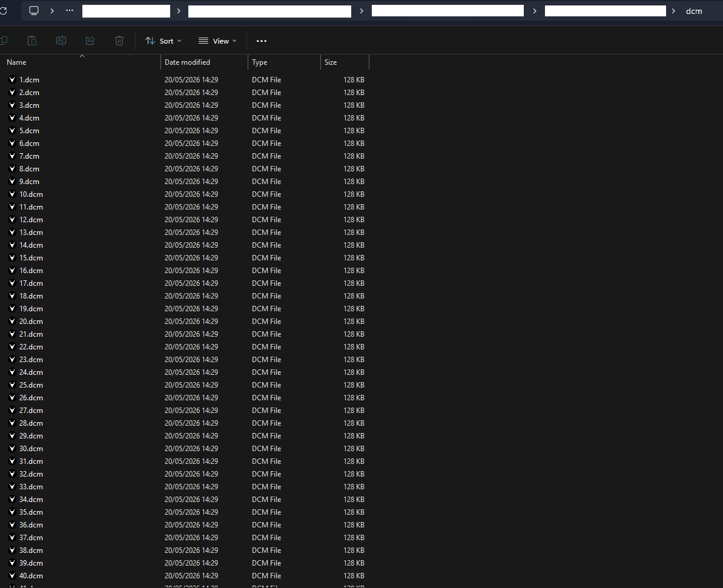The height and width of the screenshot is (588, 723).
Task: Click the Delete trash icon
Action: (x=119, y=41)
